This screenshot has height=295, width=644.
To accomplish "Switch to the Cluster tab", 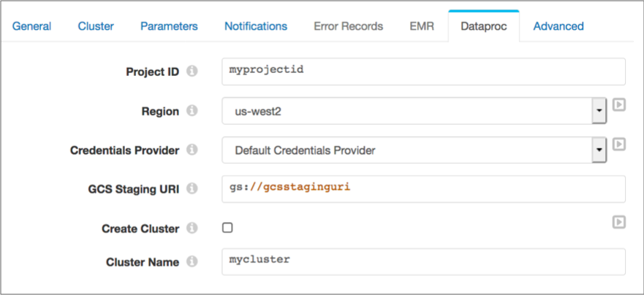I will pos(96,26).
